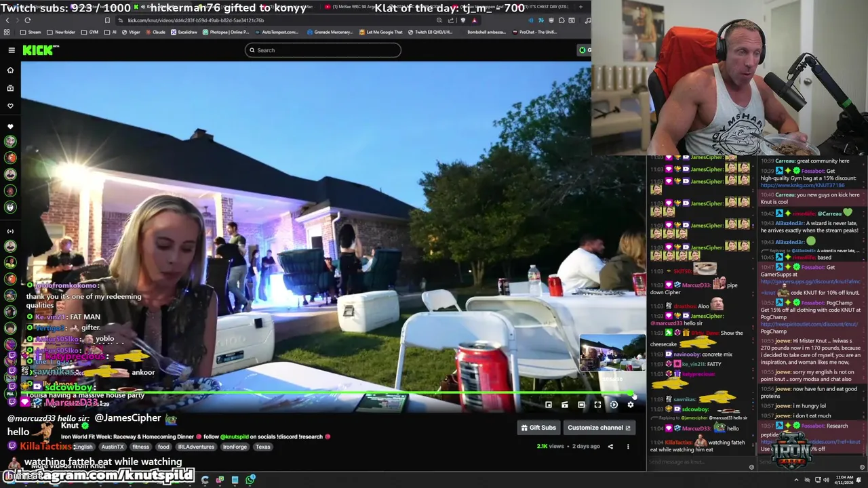
Task: Reload the page in browser
Action: coord(28,20)
